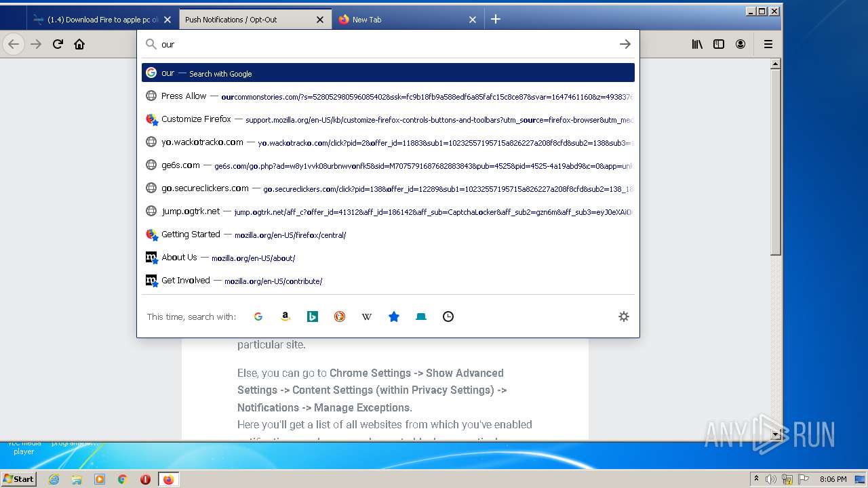Go forward with the forward arrow button
Image resolution: width=868 pixels, height=488 pixels.
tap(36, 44)
